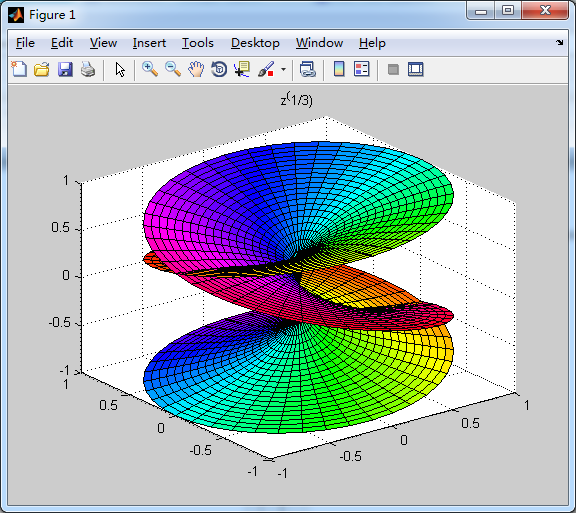Screen dimensions: 576x513
Task: Open the File menu
Action: (x=25, y=43)
